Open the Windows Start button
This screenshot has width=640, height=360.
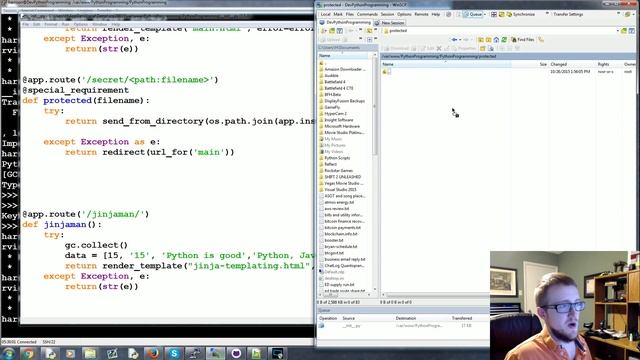point(8,353)
